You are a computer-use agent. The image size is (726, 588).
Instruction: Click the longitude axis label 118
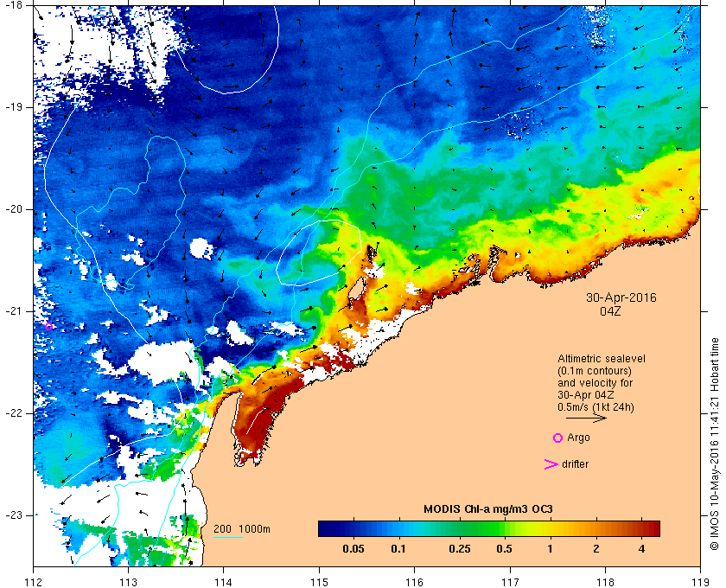point(605,582)
